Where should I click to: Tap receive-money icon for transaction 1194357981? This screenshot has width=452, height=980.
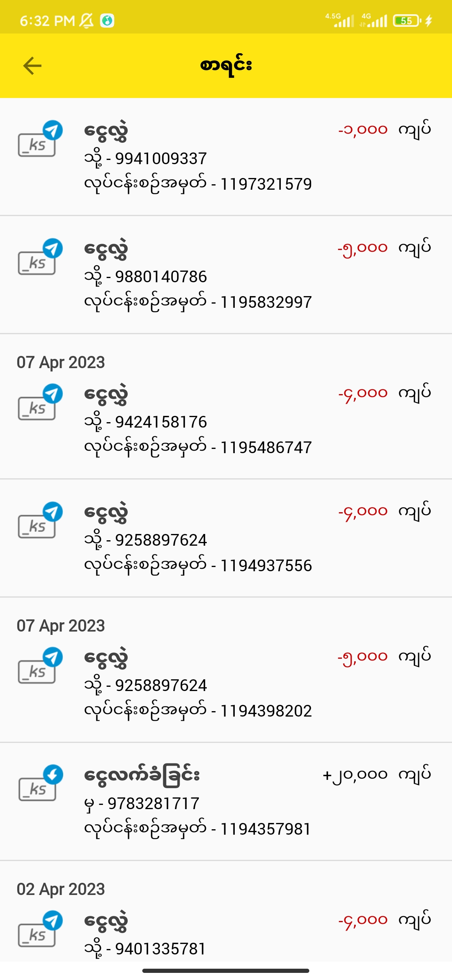coord(40,784)
